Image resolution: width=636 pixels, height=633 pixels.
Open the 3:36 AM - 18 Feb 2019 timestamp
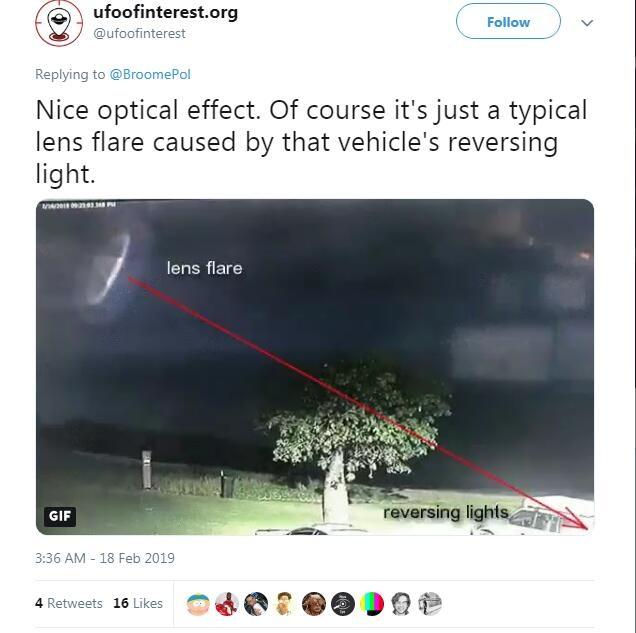(x=105, y=558)
